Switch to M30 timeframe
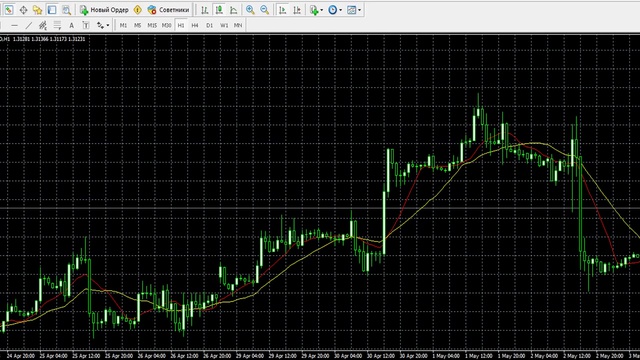Screen dimensions: 640x360 [x=166, y=25]
